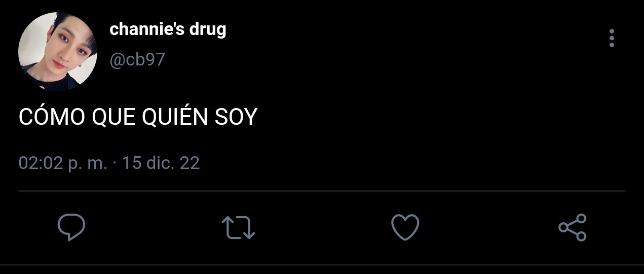Image resolution: width=644 pixels, height=274 pixels.
Task: Open the 02:02 p. m. timestamp
Action: click(63, 163)
